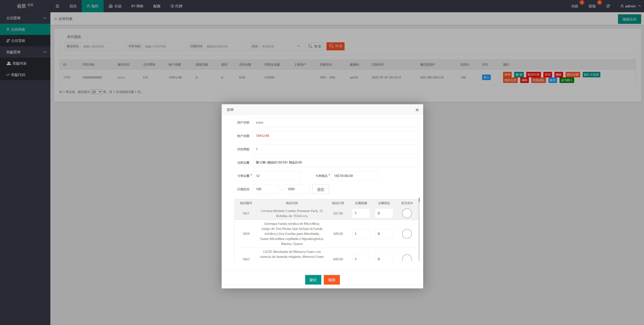The height and width of the screenshot is (325, 644).
Task: Open the 状态 所有状态 dropdown
Action: click(281, 46)
